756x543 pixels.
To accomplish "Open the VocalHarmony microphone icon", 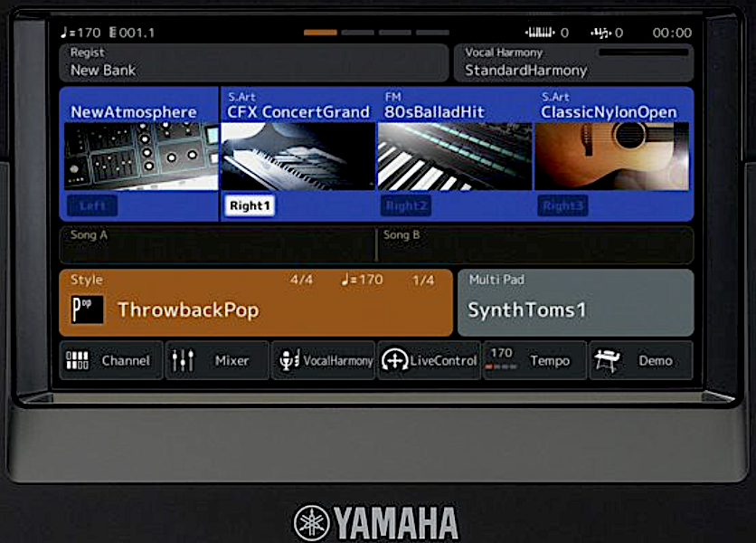I will (289, 360).
